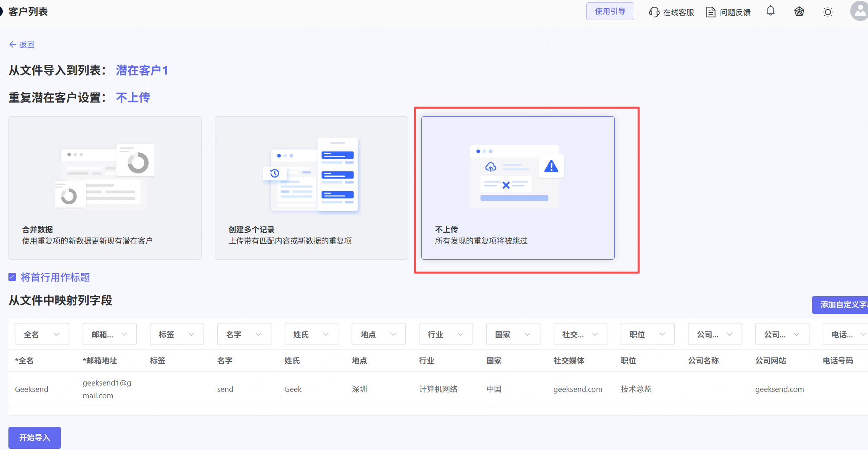This screenshot has height=450, width=868.
Task: Click the 添加自定义字段 button
Action: 840,305
